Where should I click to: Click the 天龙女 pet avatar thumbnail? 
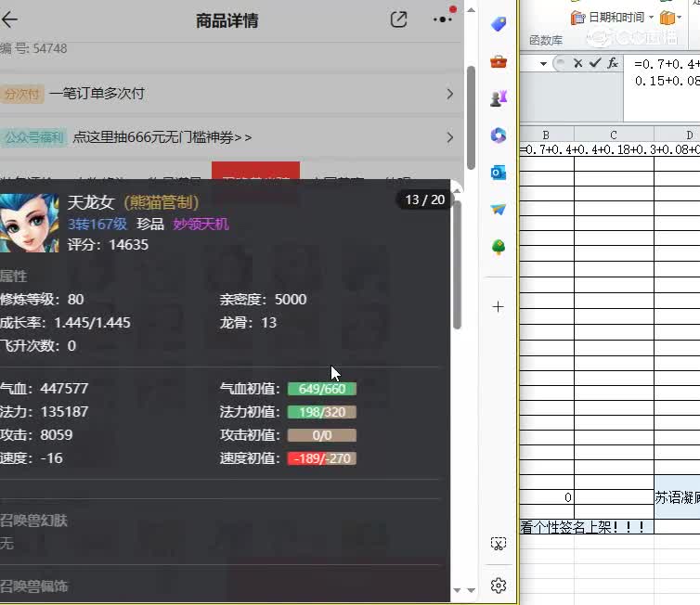tap(30, 223)
